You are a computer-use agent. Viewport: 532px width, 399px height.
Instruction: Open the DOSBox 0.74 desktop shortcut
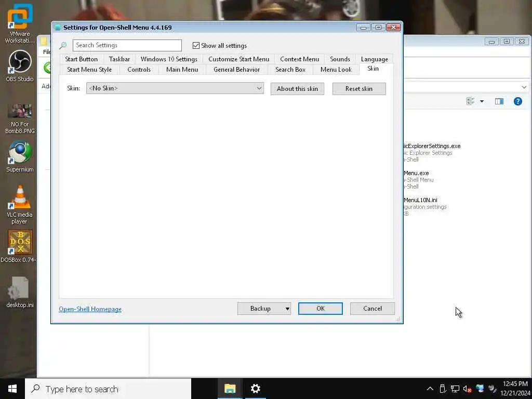(20, 247)
